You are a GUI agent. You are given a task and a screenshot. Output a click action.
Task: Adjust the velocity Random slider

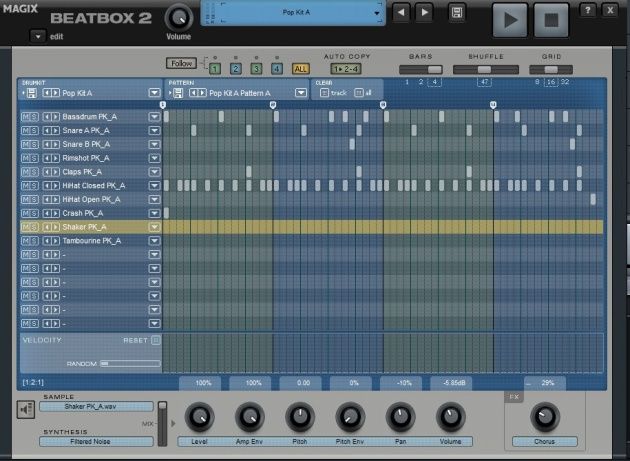coord(130,364)
